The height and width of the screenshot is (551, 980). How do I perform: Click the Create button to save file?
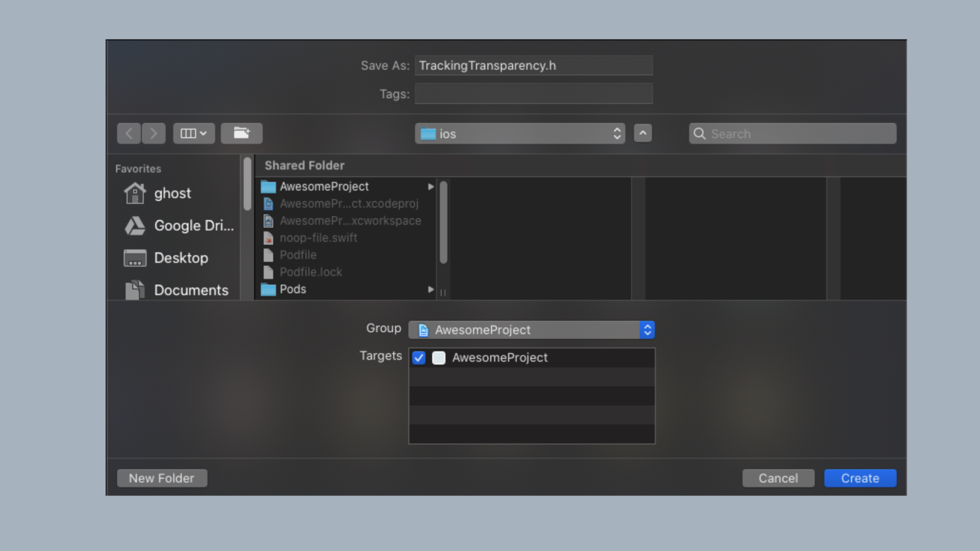(860, 479)
